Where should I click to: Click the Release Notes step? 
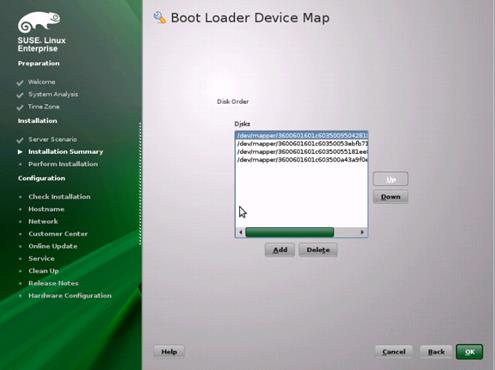coord(53,283)
